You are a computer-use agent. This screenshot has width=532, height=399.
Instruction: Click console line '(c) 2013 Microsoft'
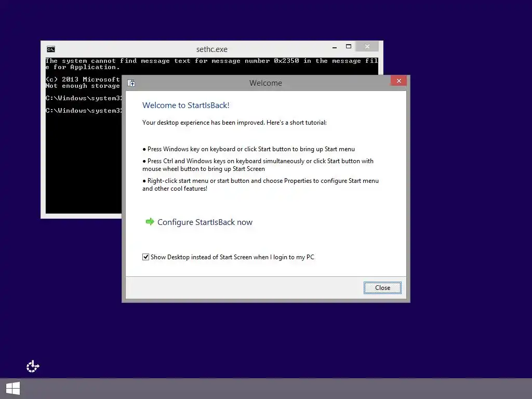83,79
